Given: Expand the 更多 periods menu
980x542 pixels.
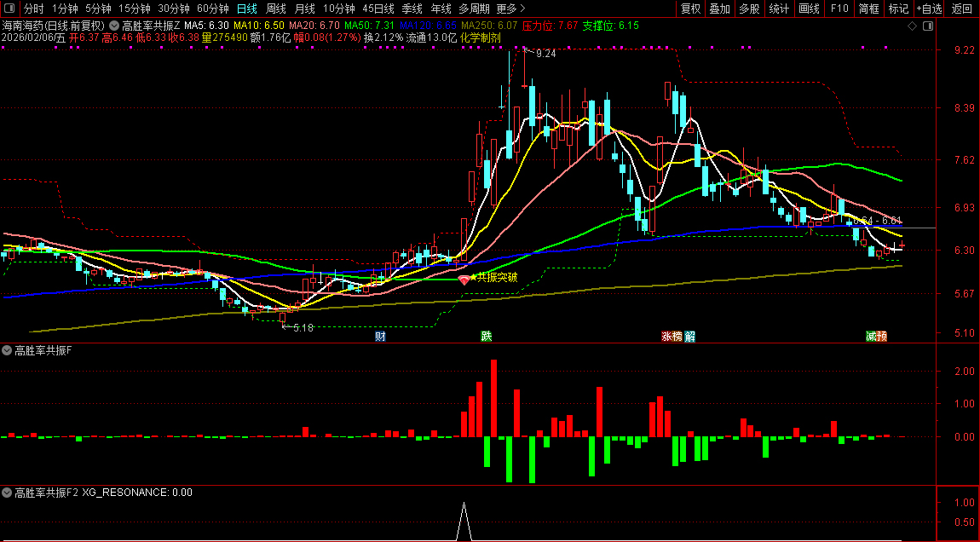Looking at the screenshot, I should 510,9.
